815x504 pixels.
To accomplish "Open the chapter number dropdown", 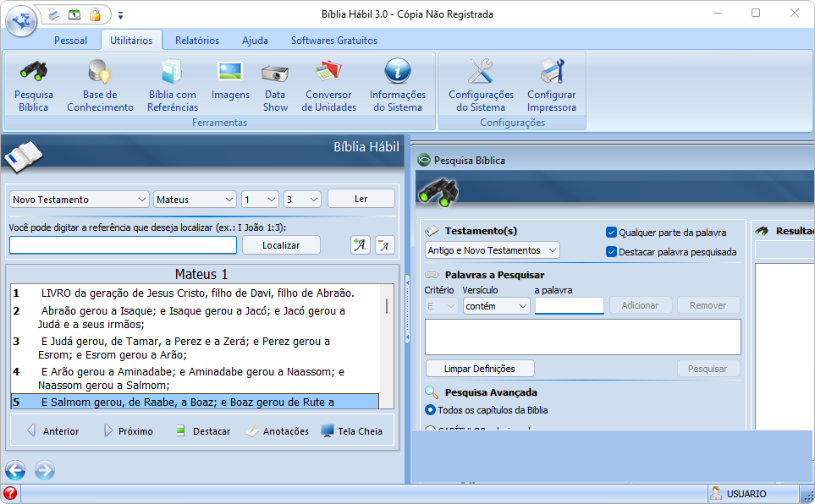I will coord(260,200).
